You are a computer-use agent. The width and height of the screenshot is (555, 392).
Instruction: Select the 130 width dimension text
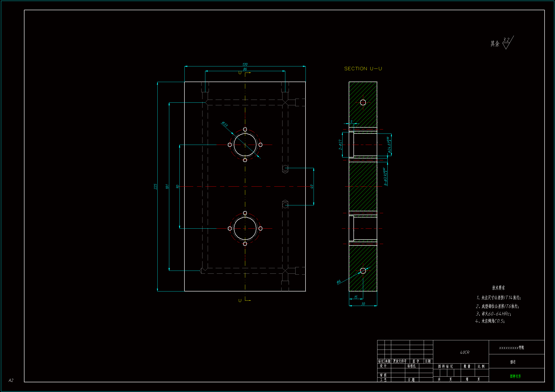click(245, 65)
